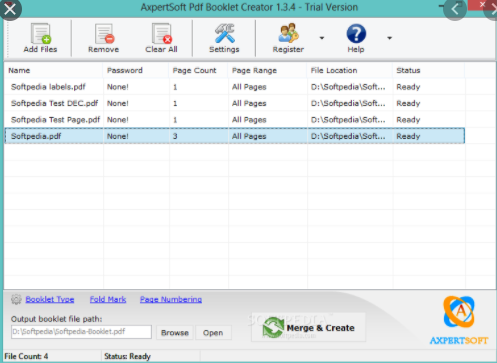
Task: Open Settings with the tools icon
Action: (x=224, y=33)
